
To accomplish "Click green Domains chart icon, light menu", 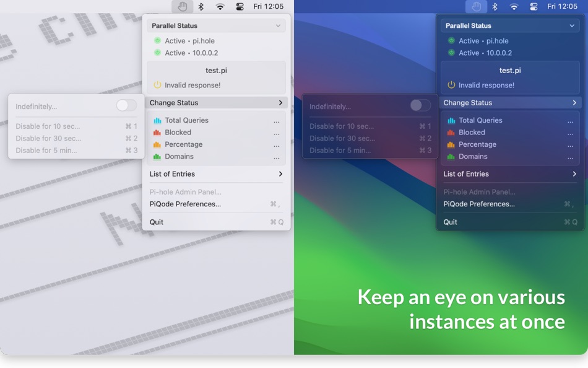I will pyautogui.click(x=157, y=157).
